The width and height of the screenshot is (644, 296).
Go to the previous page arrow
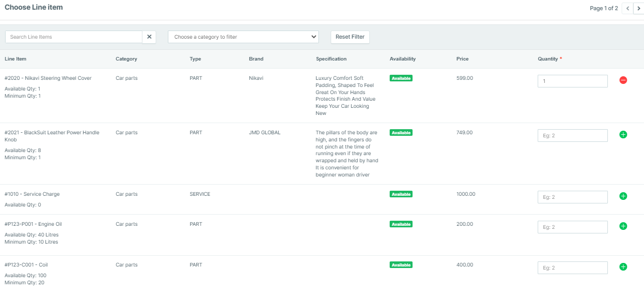[x=628, y=8]
